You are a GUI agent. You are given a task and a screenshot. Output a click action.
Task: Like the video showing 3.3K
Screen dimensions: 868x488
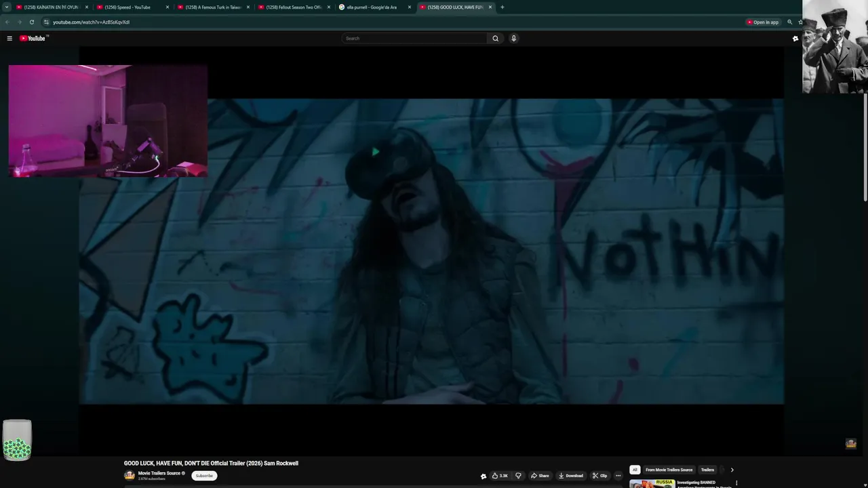click(x=499, y=476)
